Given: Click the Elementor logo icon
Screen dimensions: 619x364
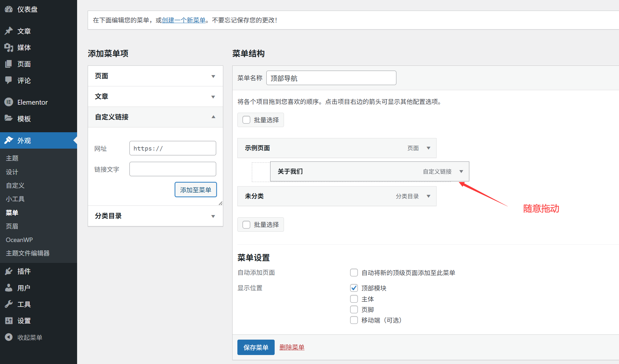Looking at the screenshot, I should click(x=9, y=102).
